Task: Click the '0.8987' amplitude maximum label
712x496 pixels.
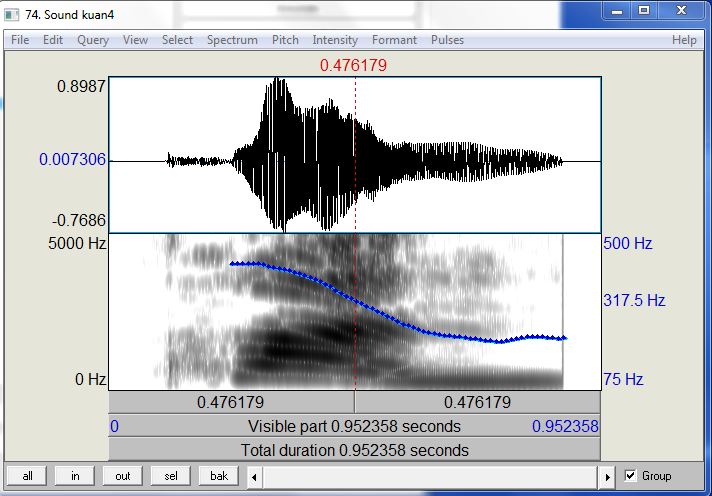Action: coord(81,86)
